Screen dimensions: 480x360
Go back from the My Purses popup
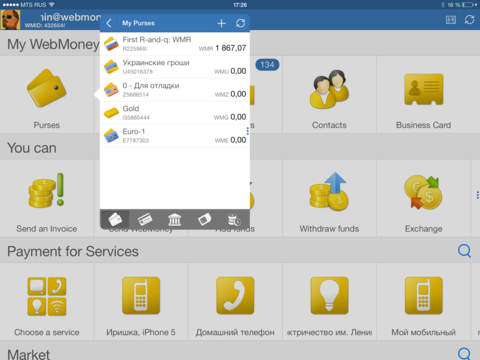109,23
